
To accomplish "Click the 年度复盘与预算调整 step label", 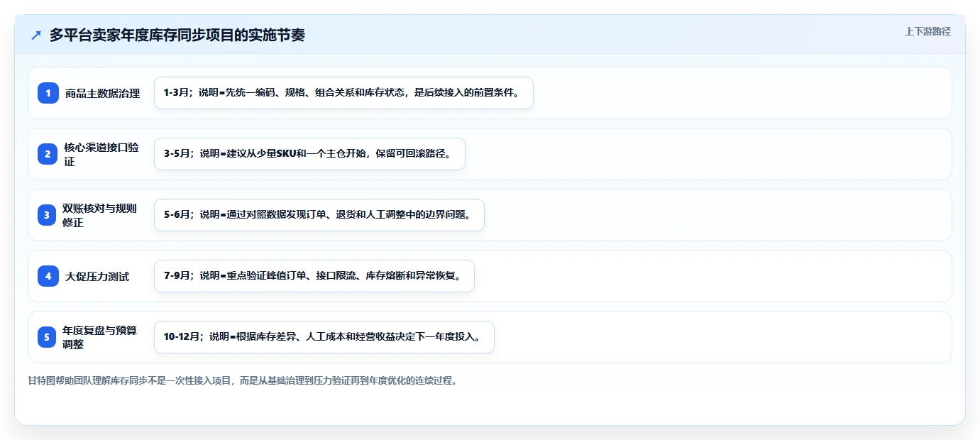I will (x=100, y=337).
